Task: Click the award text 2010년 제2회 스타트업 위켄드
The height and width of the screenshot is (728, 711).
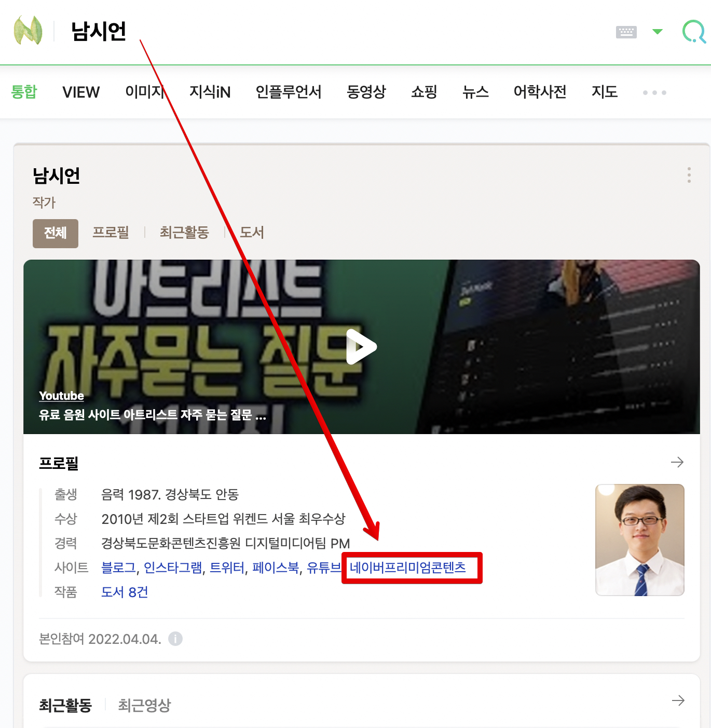Action: click(223, 519)
